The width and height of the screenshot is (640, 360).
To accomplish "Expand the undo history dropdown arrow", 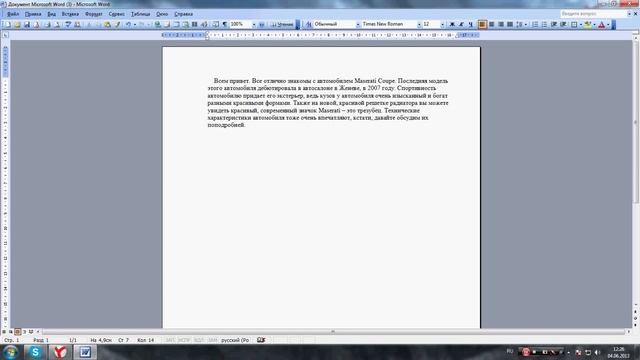I will point(135,24).
